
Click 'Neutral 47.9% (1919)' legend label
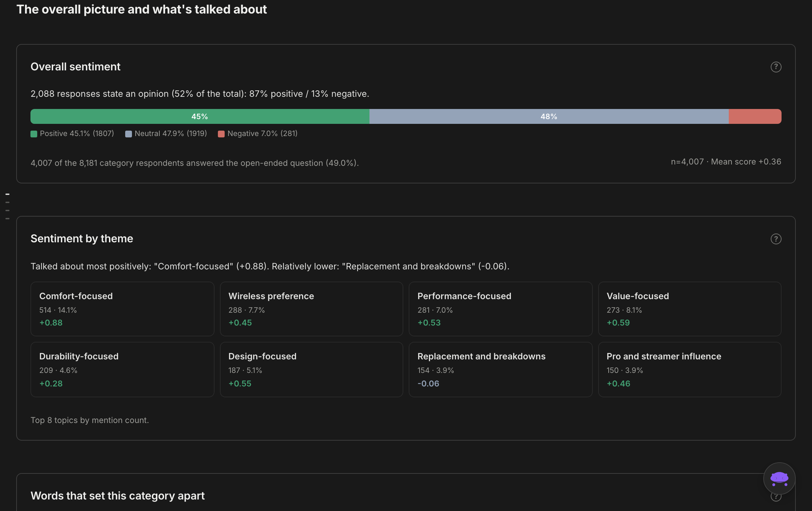171,134
